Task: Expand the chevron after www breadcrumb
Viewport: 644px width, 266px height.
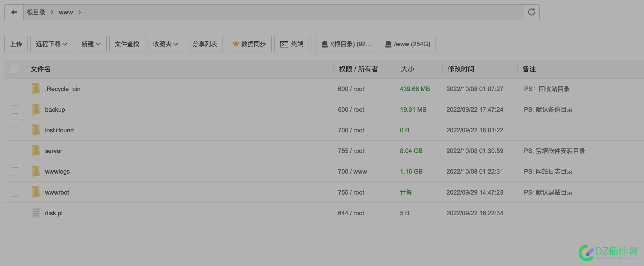Action: coord(80,12)
